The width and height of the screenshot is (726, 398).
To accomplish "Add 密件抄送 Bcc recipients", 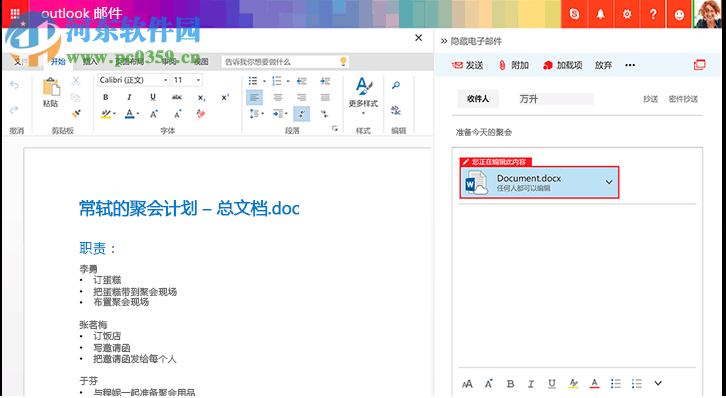I will click(683, 99).
